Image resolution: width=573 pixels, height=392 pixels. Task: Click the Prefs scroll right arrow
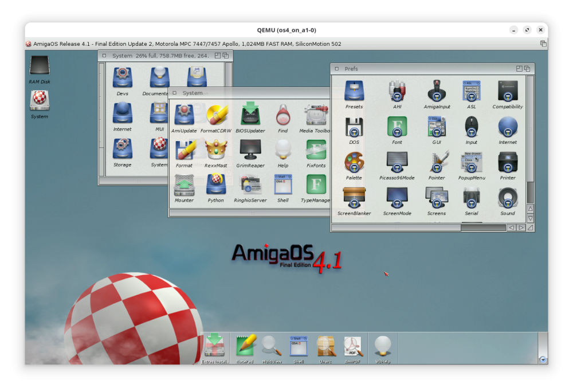521,228
